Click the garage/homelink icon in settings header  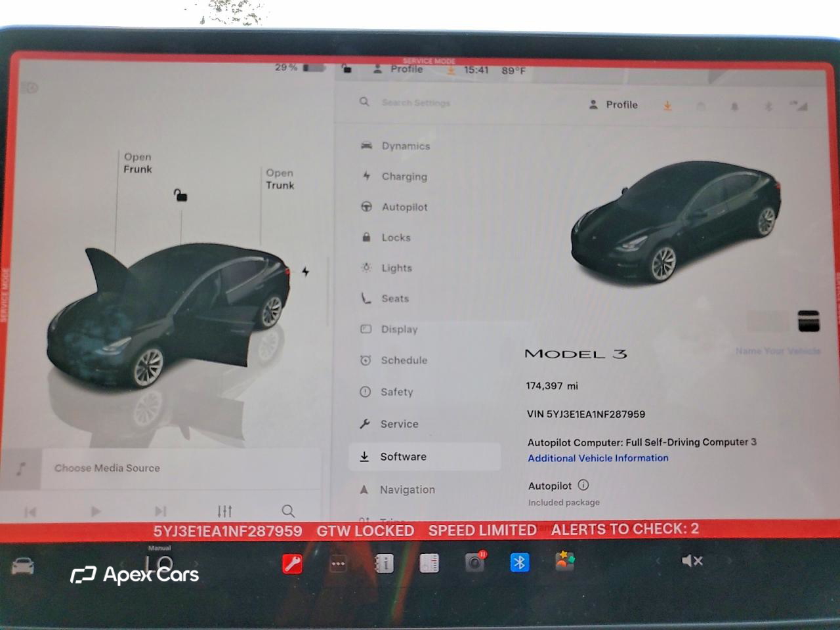(701, 106)
